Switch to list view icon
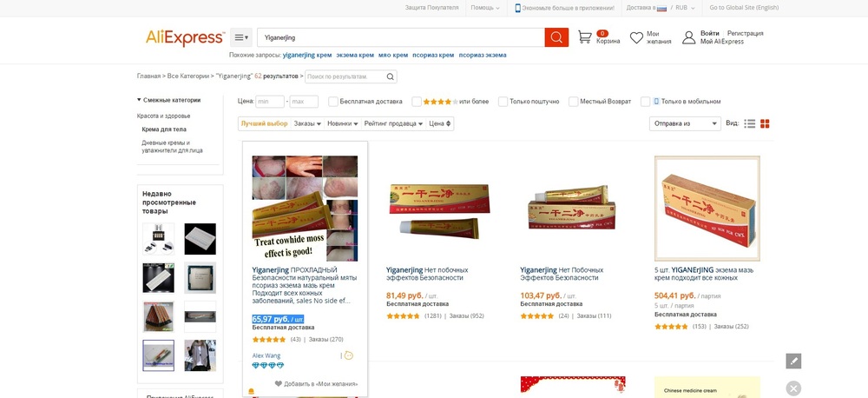Screen dimensions: 868x398 750,123
